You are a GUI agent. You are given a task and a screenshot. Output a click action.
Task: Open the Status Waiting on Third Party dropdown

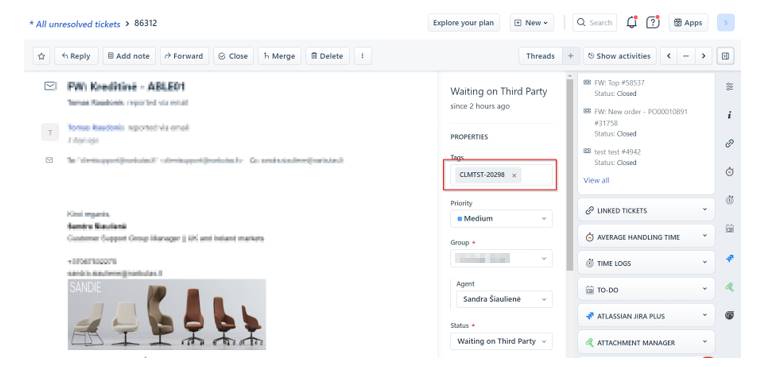coord(501,341)
